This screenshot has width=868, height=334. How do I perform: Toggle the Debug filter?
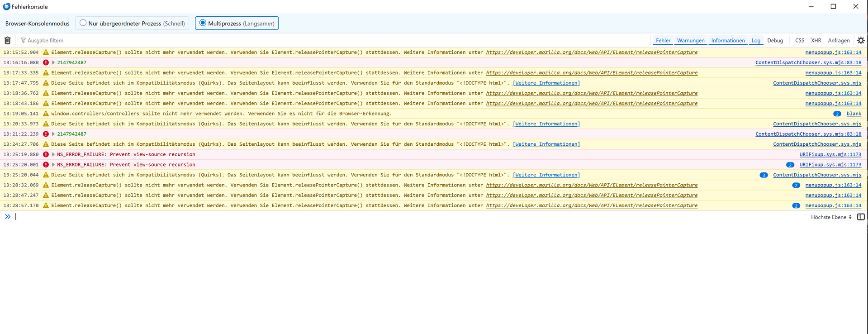775,40
